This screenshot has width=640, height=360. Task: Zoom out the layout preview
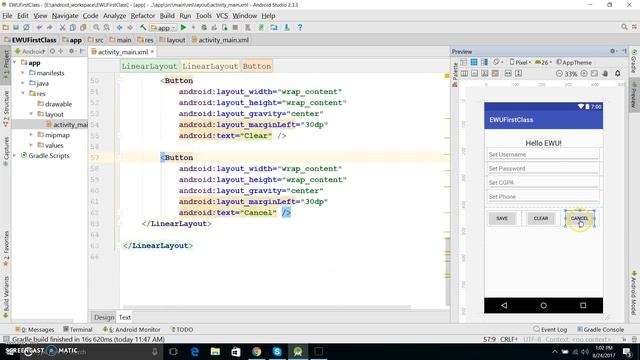559,73
